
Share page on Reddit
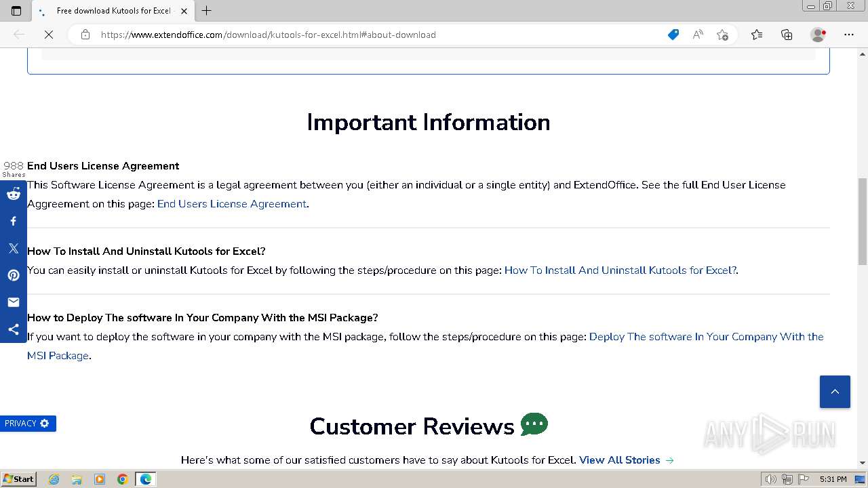(x=14, y=194)
